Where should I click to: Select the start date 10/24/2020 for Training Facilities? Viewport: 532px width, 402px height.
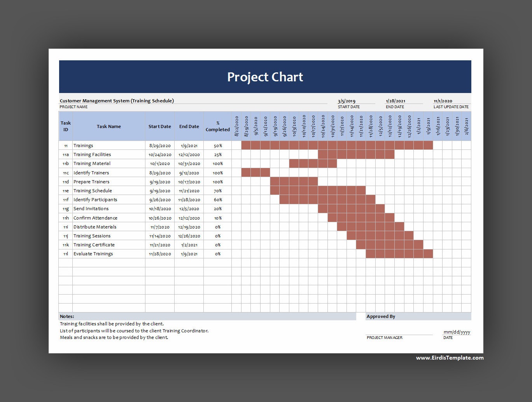160,154
